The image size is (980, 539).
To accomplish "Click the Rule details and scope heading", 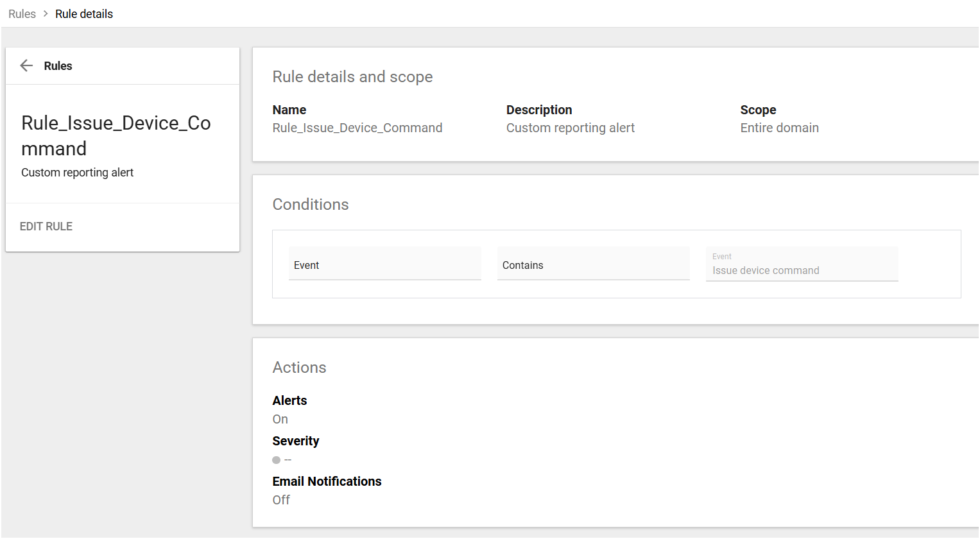I will point(352,77).
